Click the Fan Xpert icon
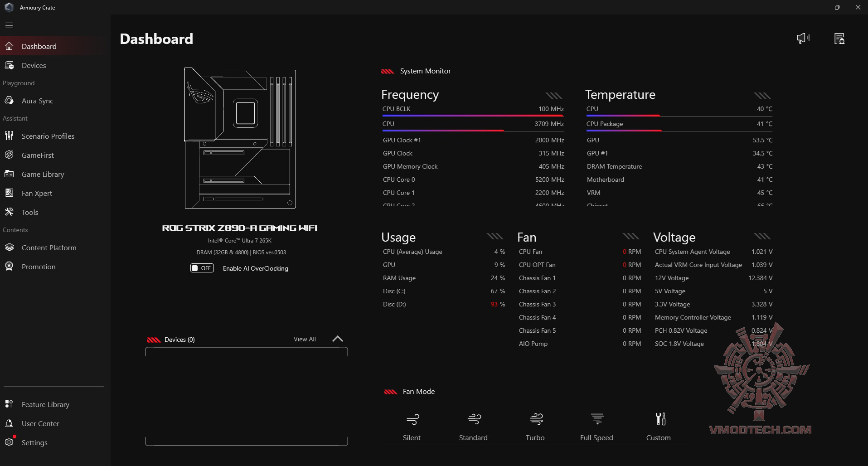 pyautogui.click(x=9, y=193)
